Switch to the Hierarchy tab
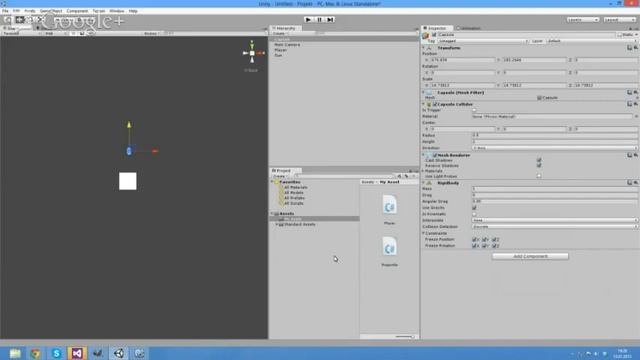This screenshot has height=360, width=640. (x=286, y=28)
